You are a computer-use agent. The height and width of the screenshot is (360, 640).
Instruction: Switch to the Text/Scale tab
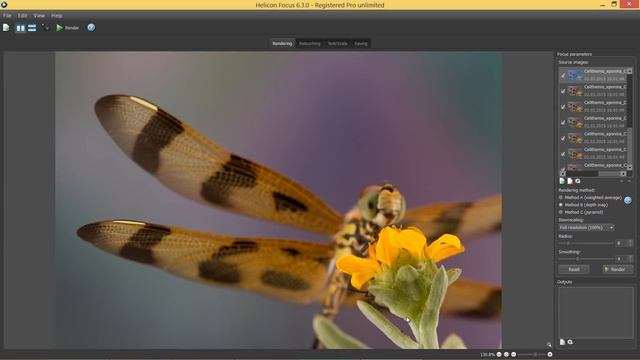[x=338, y=43]
